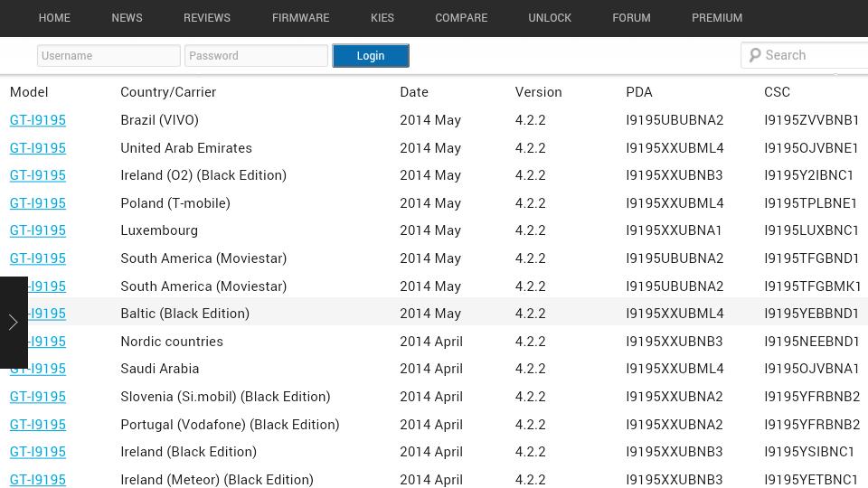Viewport: 868px width, 488px height.
Task: Select CSC value I9195YSIBNC1
Action: [x=809, y=452]
